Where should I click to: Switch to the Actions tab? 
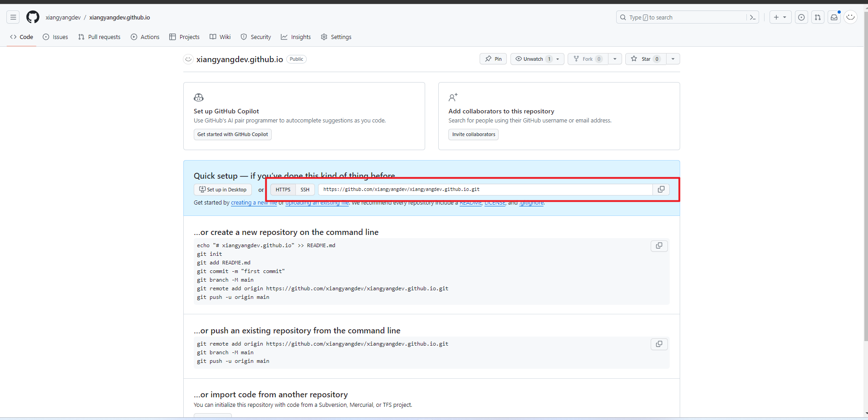(145, 37)
